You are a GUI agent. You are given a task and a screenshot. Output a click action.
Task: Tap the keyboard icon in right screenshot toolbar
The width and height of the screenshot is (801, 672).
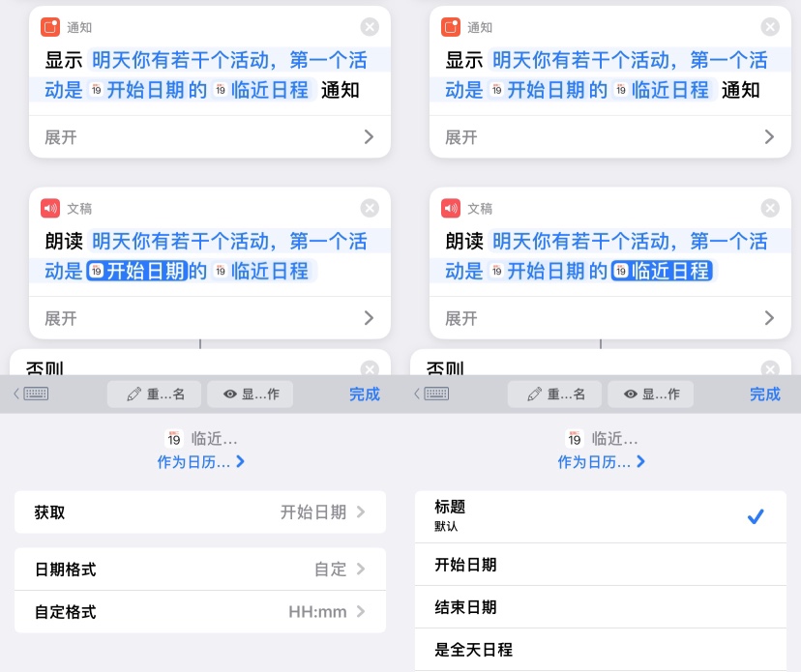pos(436,394)
